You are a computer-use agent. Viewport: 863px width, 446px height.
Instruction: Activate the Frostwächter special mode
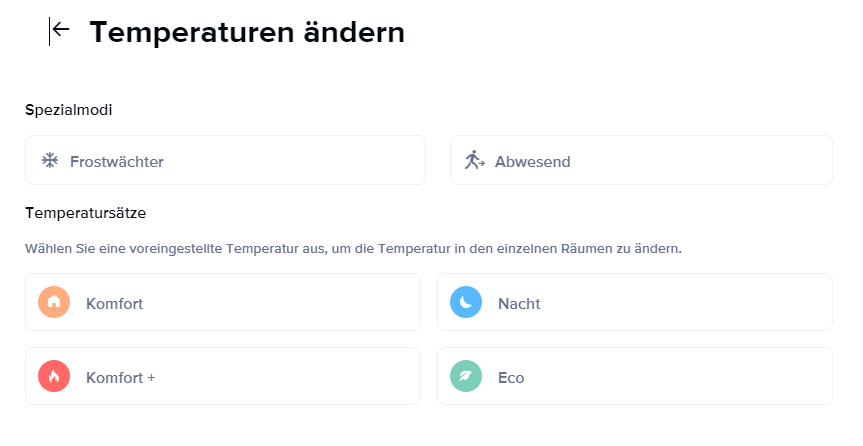click(226, 160)
